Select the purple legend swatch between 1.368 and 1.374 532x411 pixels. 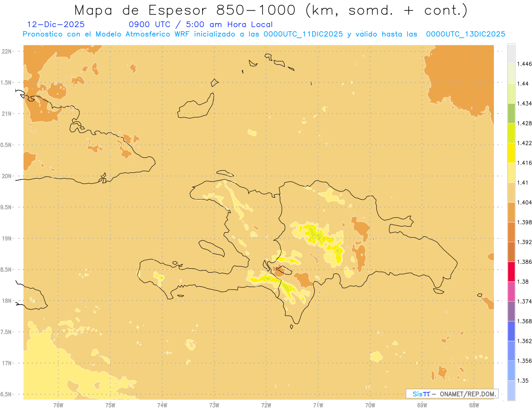point(511,311)
